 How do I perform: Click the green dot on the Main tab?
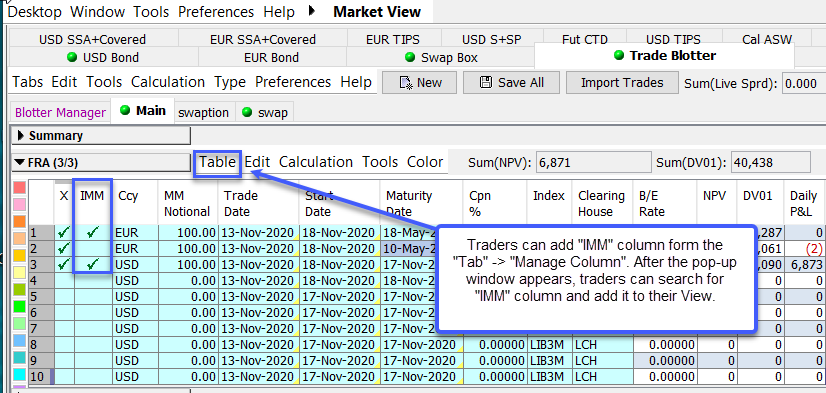pyautogui.click(x=125, y=110)
